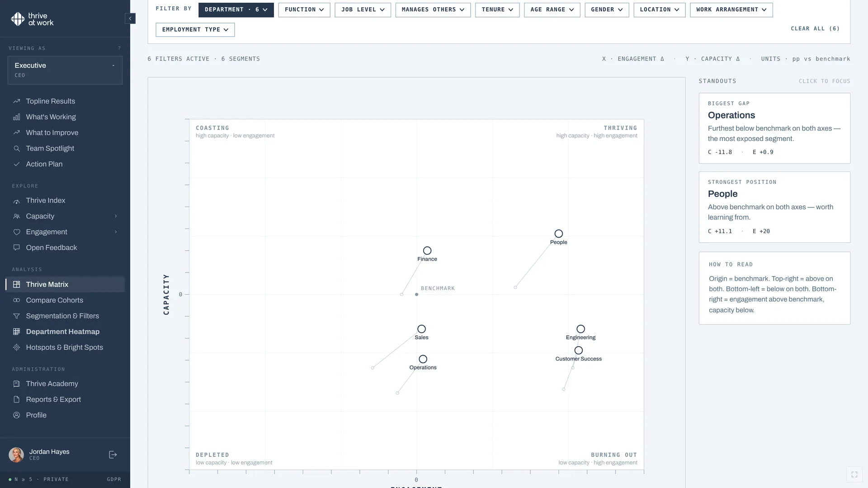Click the Thrive at Work logo
Image resolution: width=868 pixels, height=488 pixels.
pos(32,19)
